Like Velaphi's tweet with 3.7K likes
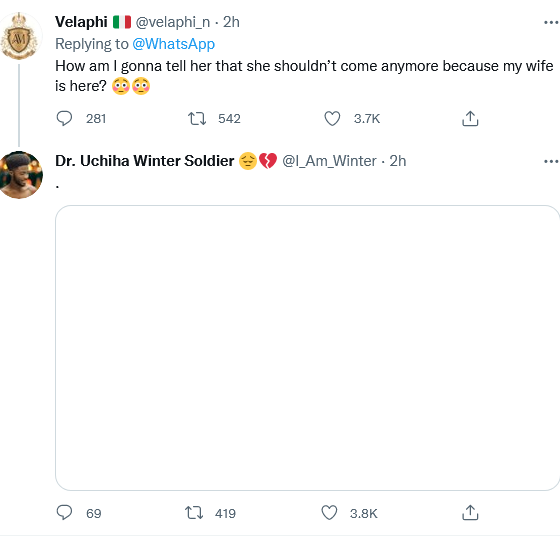 332,119
